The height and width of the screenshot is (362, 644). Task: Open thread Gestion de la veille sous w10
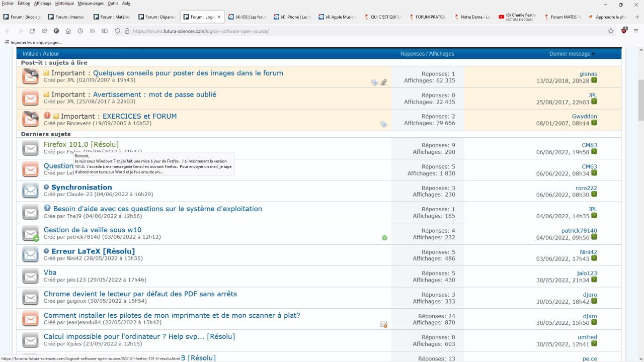(x=93, y=230)
